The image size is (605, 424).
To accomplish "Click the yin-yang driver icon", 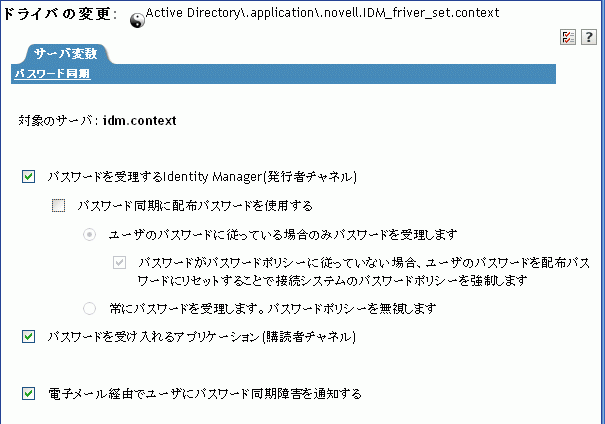I will coord(138,19).
